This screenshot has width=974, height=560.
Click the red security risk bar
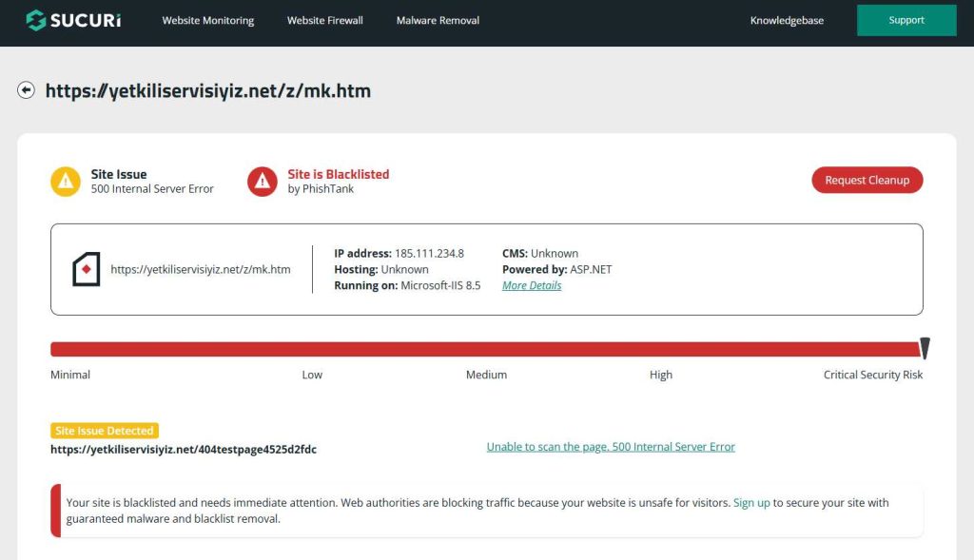click(484, 349)
